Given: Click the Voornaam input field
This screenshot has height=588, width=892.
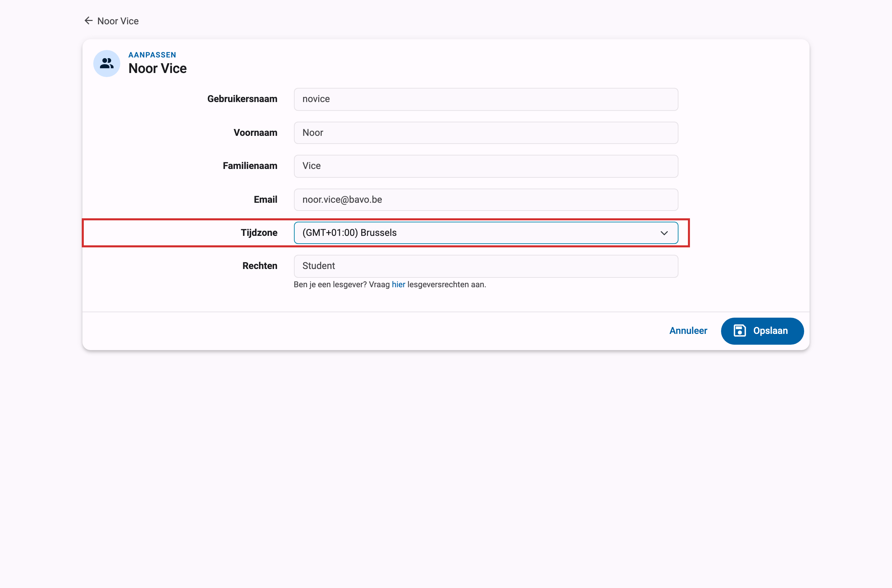Looking at the screenshot, I should point(486,133).
